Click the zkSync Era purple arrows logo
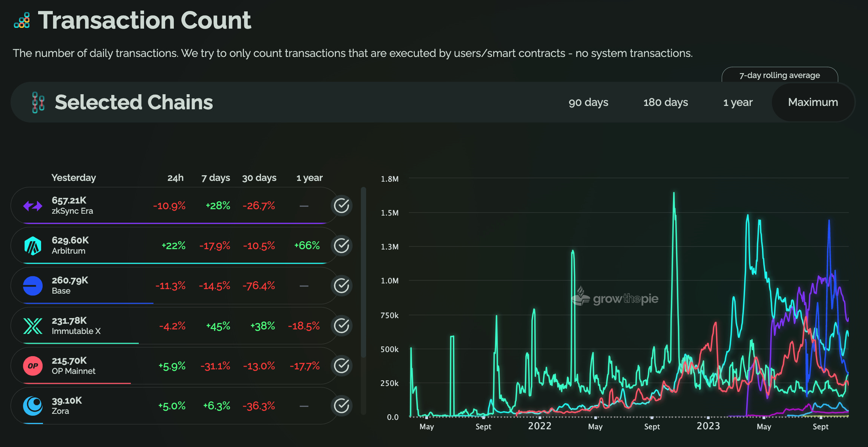Viewport: 868px width, 447px height. [33, 206]
